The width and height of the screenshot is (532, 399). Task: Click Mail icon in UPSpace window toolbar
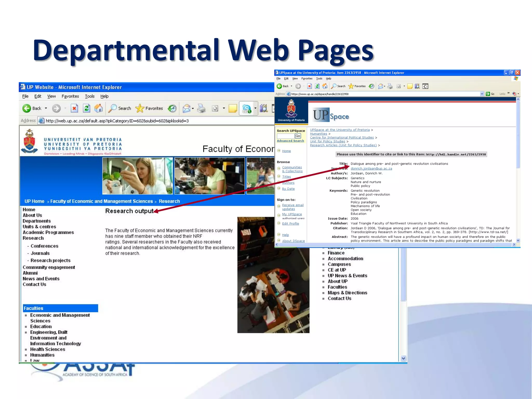coord(381,86)
